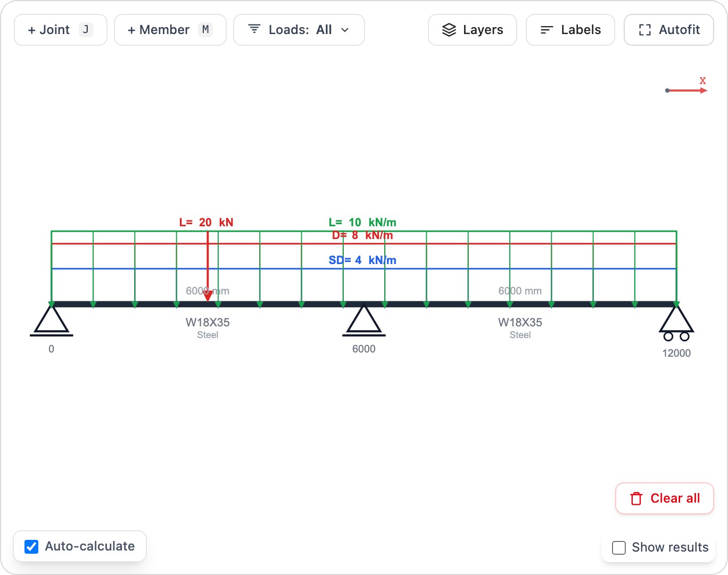This screenshot has width=728, height=575.
Task: Click the Steel label under right span
Action: 520,335
